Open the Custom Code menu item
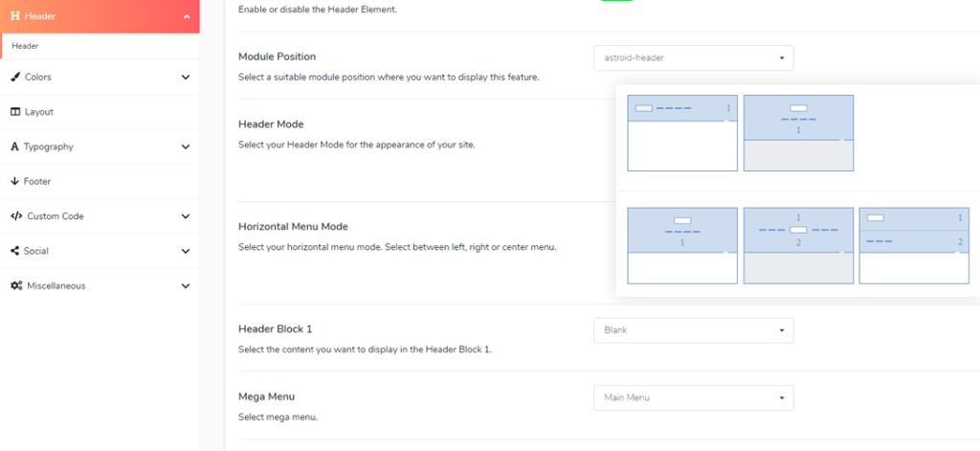 click(100, 216)
